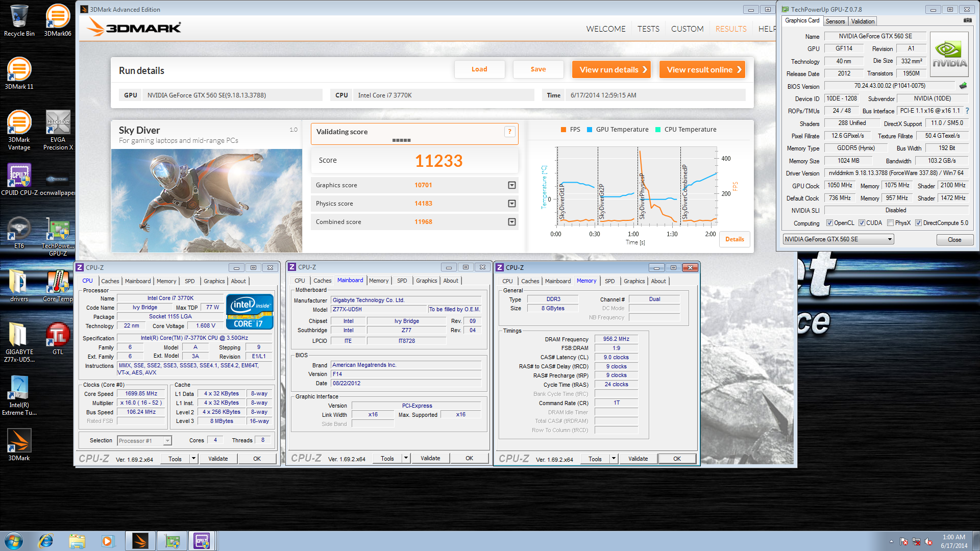Open the drivers folder on desktop
980x551 pixels.
coord(19,286)
